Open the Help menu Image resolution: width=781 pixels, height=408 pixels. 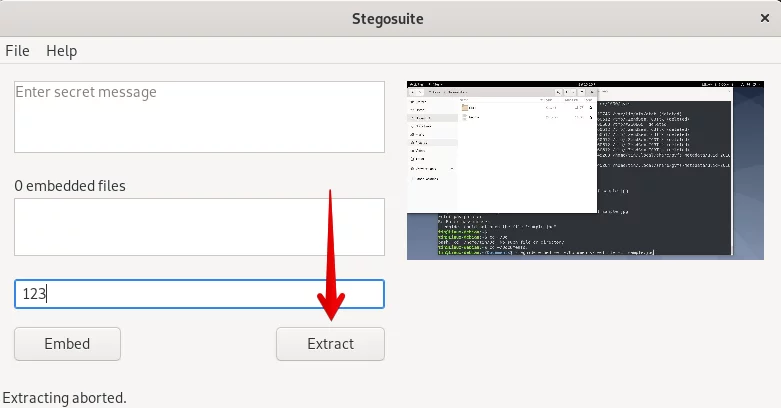(61, 51)
